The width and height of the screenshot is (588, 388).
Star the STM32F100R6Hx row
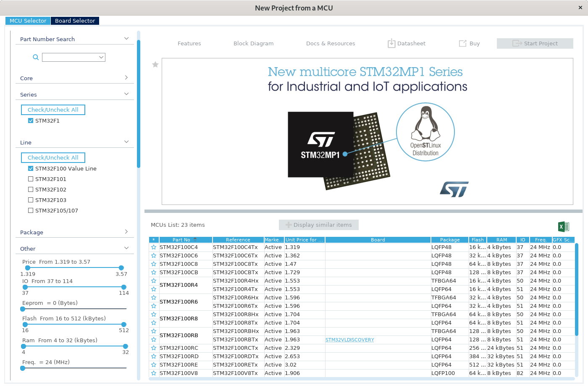coord(154,298)
